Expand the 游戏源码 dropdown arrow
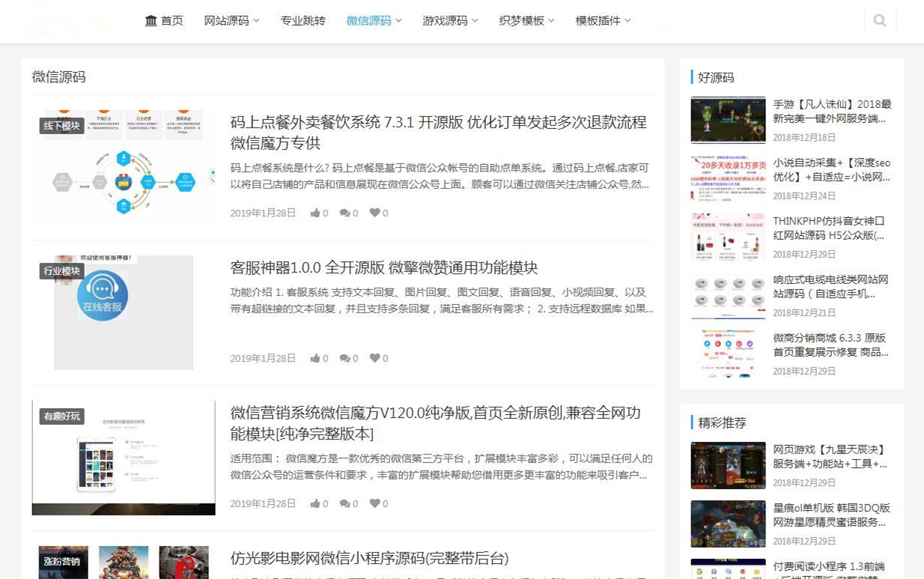This screenshot has width=924, height=579. click(475, 21)
